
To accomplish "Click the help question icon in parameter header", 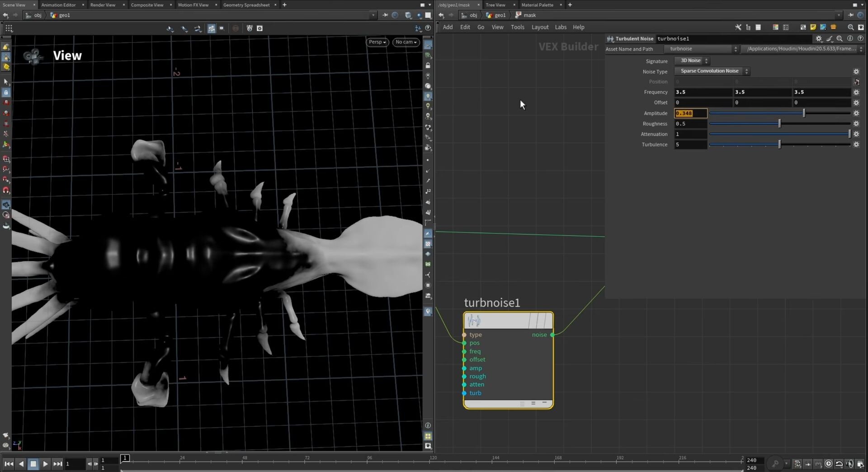I will tap(860, 39).
